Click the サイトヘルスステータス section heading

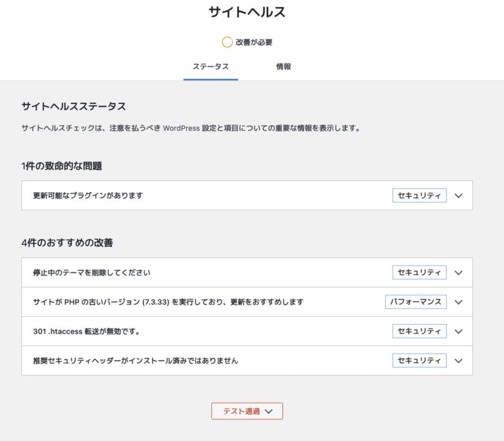pyautogui.click(x=74, y=107)
